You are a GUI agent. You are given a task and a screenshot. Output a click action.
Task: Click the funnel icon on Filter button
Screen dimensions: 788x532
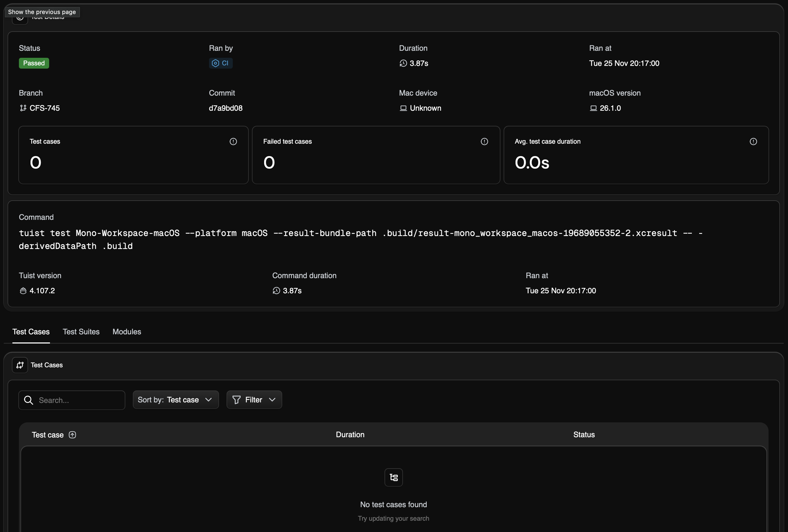[x=237, y=400]
